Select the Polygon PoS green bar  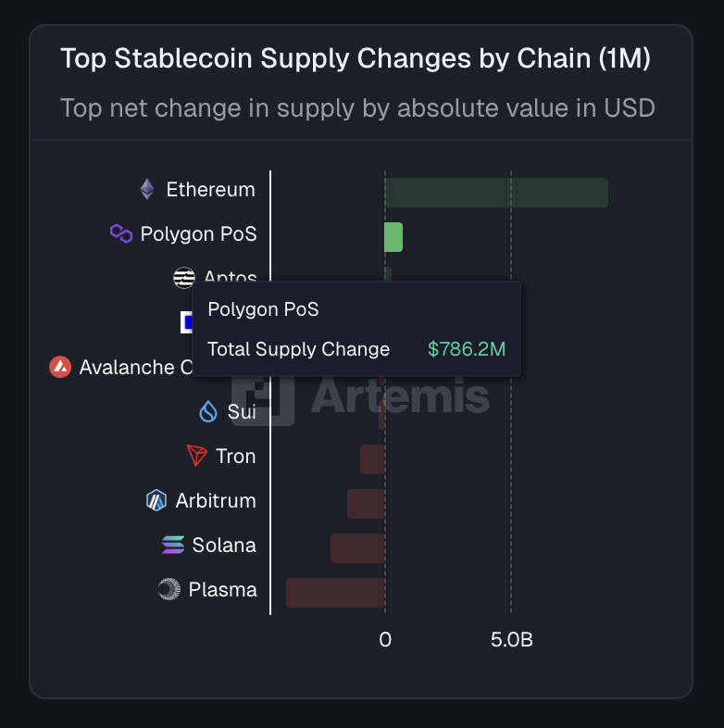point(393,237)
